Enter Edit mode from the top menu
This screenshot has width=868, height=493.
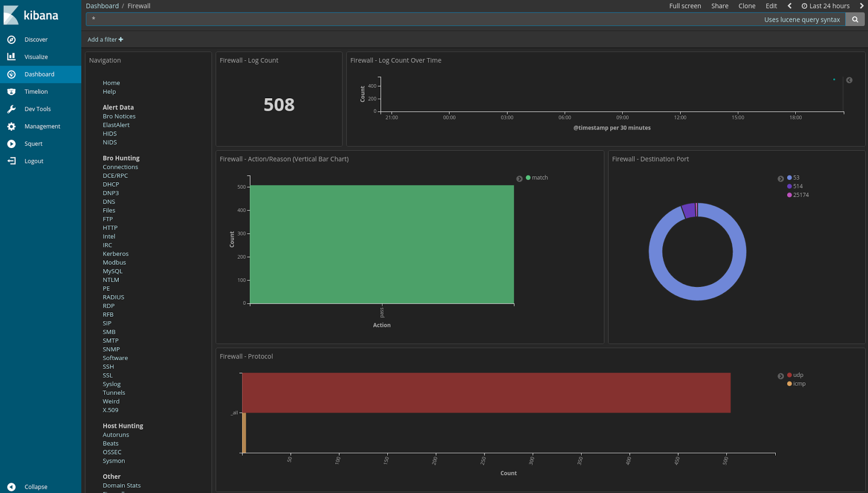click(x=771, y=5)
